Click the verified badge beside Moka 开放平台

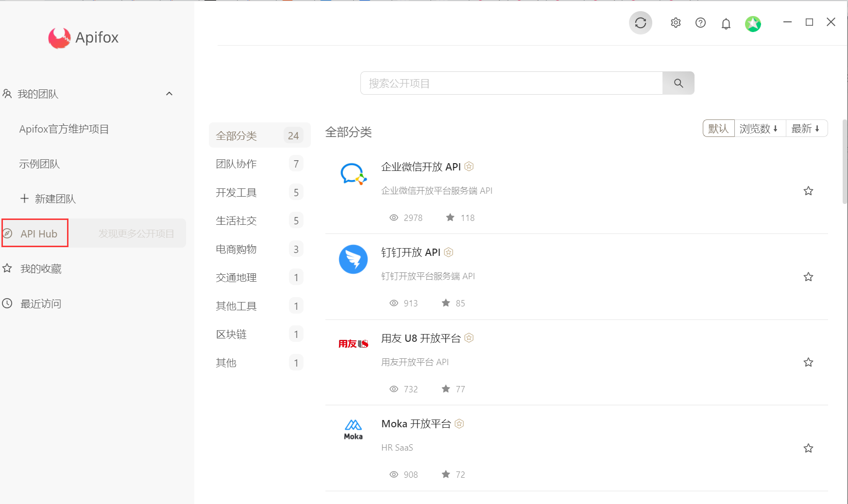coord(459,424)
